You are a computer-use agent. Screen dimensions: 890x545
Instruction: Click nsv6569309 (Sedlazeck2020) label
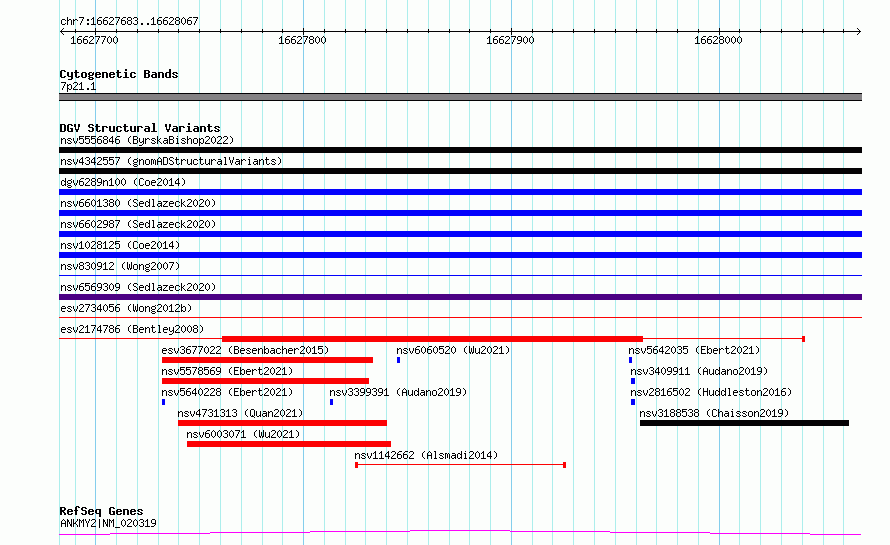point(138,287)
